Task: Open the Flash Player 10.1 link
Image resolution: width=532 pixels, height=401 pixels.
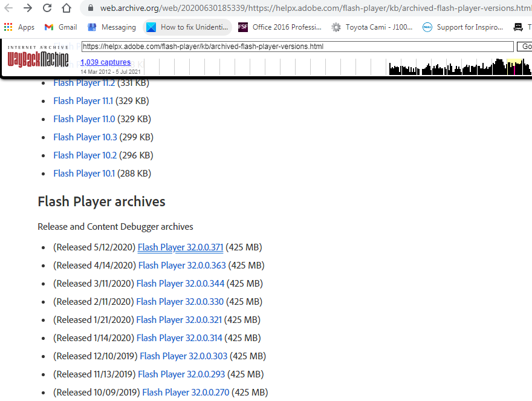Action: [x=84, y=174]
